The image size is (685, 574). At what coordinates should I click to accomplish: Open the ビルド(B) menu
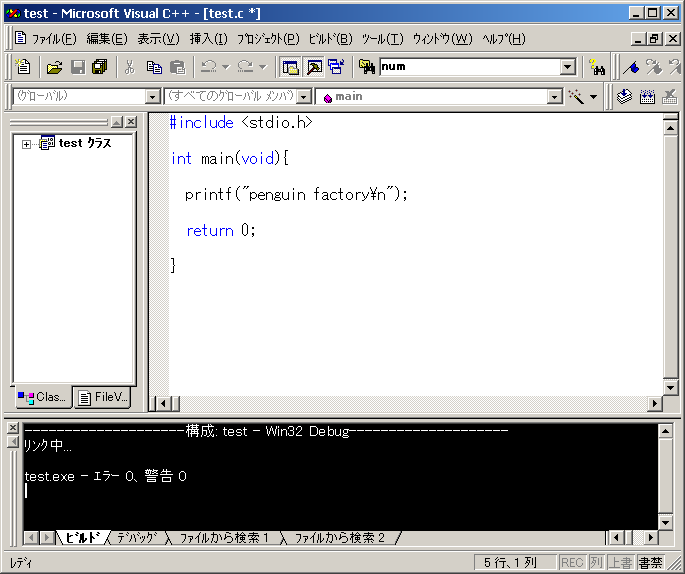(x=330, y=39)
